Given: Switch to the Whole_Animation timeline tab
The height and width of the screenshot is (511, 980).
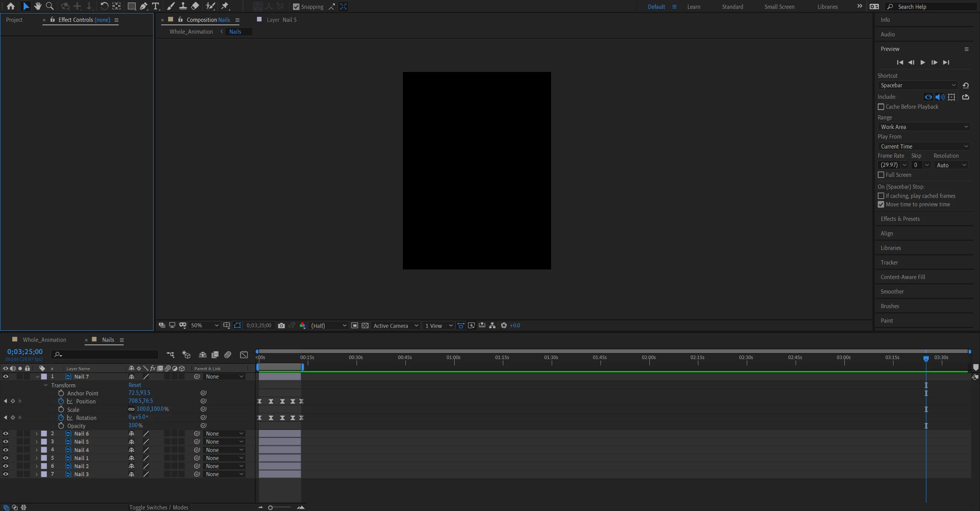Looking at the screenshot, I should 44,340.
